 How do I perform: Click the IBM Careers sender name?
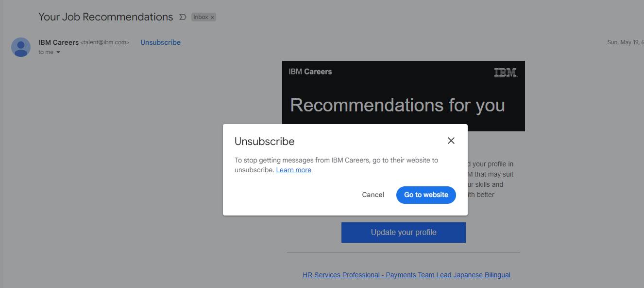click(58, 42)
